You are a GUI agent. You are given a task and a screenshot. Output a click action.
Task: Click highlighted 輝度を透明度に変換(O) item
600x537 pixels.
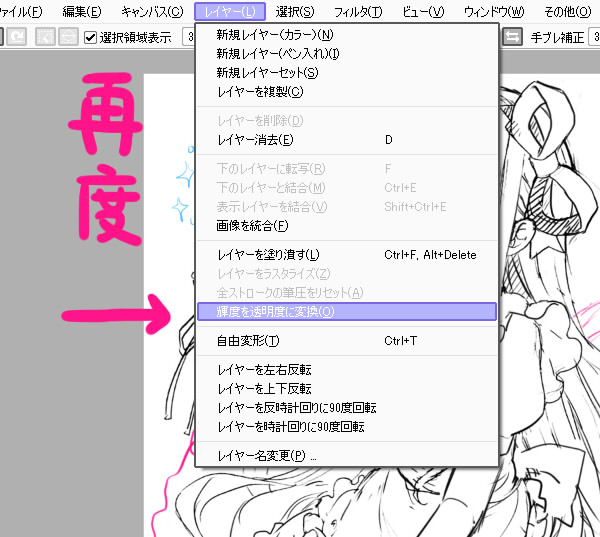pos(347,312)
